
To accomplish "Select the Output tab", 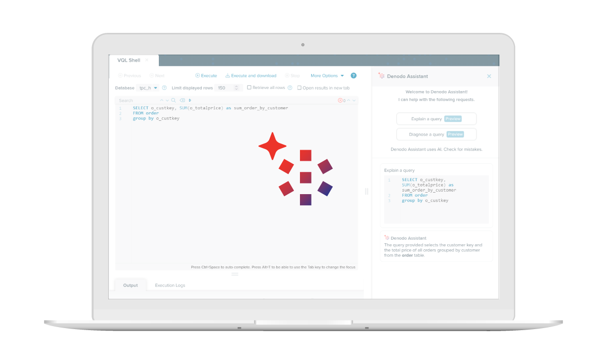I will click(x=131, y=285).
